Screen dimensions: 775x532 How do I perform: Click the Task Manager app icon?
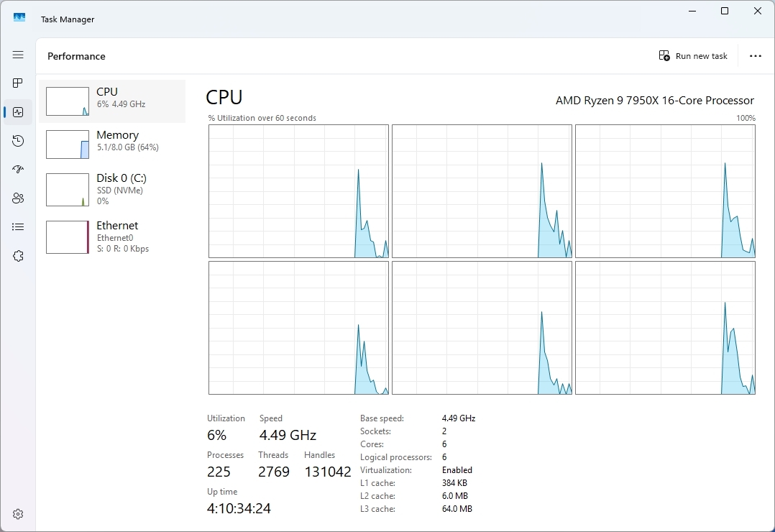point(19,17)
